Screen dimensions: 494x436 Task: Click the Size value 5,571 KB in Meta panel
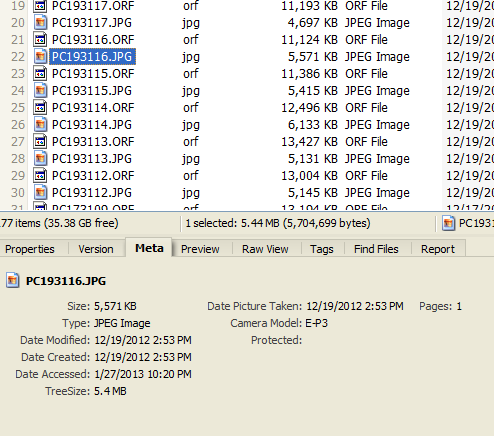(x=115, y=306)
